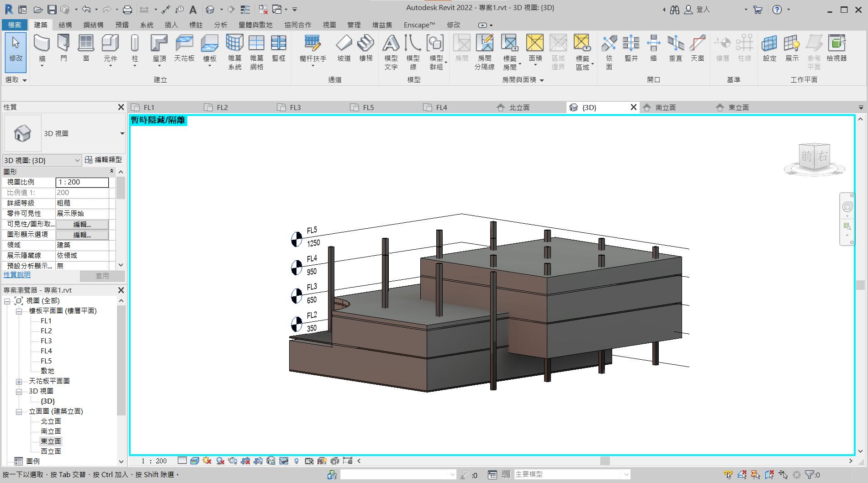This screenshot has height=483, width=868.
Task: Switch to the 北立面 view tab
Action: pyautogui.click(x=519, y=108)
